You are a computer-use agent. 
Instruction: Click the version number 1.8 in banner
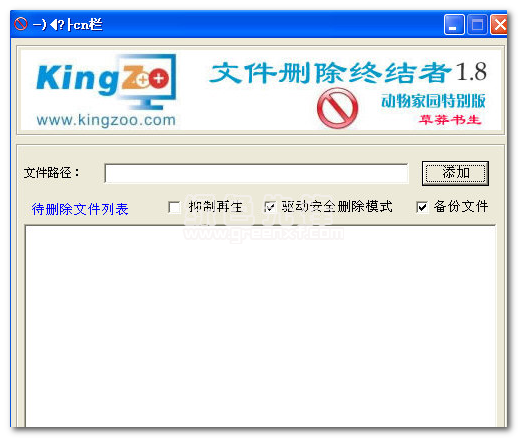[471, 72]
